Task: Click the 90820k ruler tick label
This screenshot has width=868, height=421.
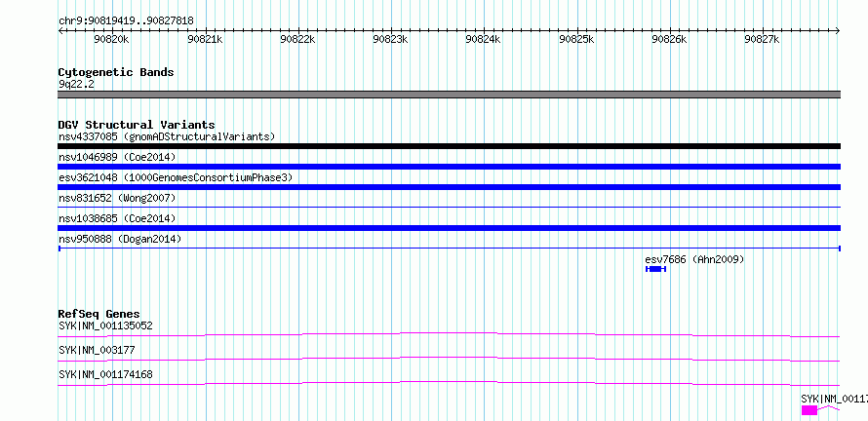Action: click(112, 39)
